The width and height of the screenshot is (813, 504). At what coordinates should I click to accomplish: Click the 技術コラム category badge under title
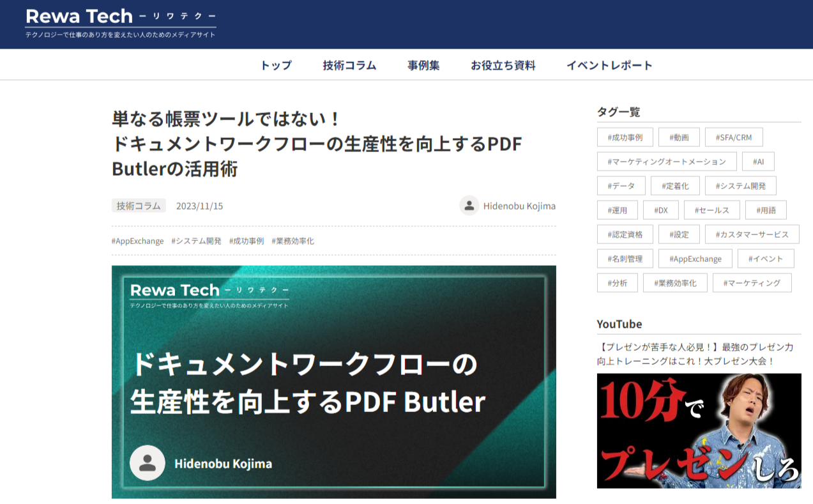coord(139,206)
